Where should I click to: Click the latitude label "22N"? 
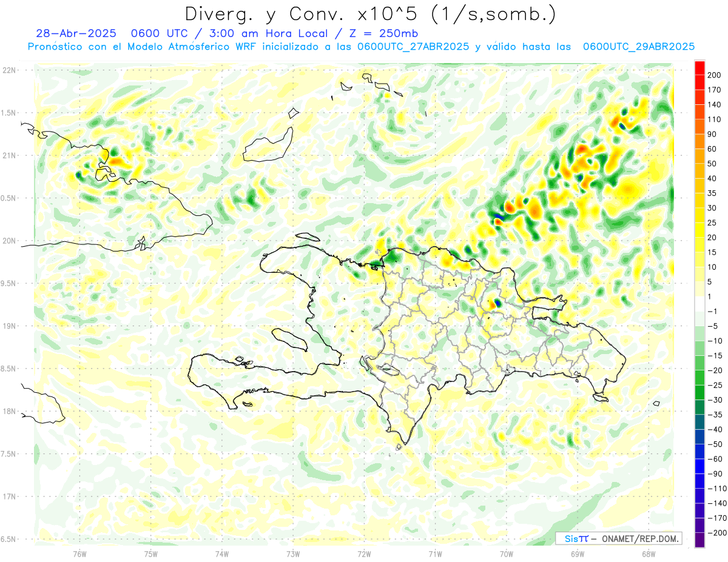9,70
